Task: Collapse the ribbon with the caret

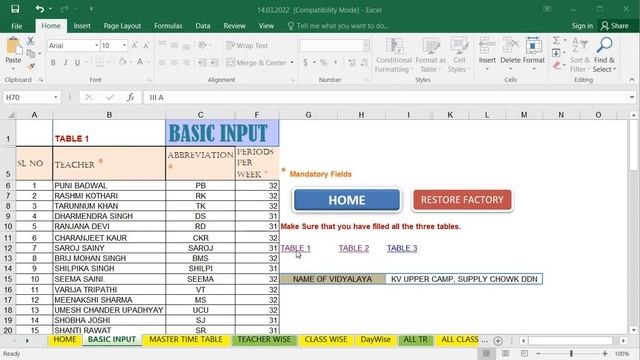Action: coord(632,80)
